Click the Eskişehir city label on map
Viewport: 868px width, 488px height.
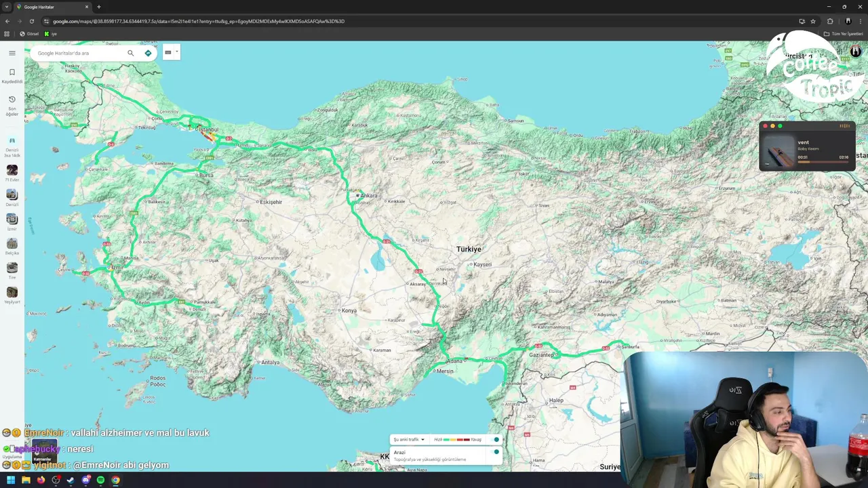(x=271, y=202)
